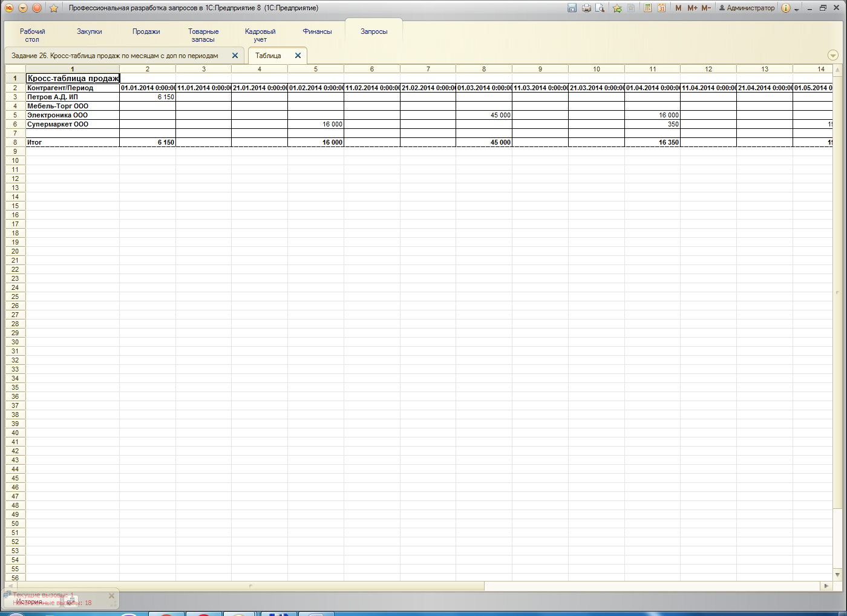Close the Таблица tab

[x=298, y=55]
